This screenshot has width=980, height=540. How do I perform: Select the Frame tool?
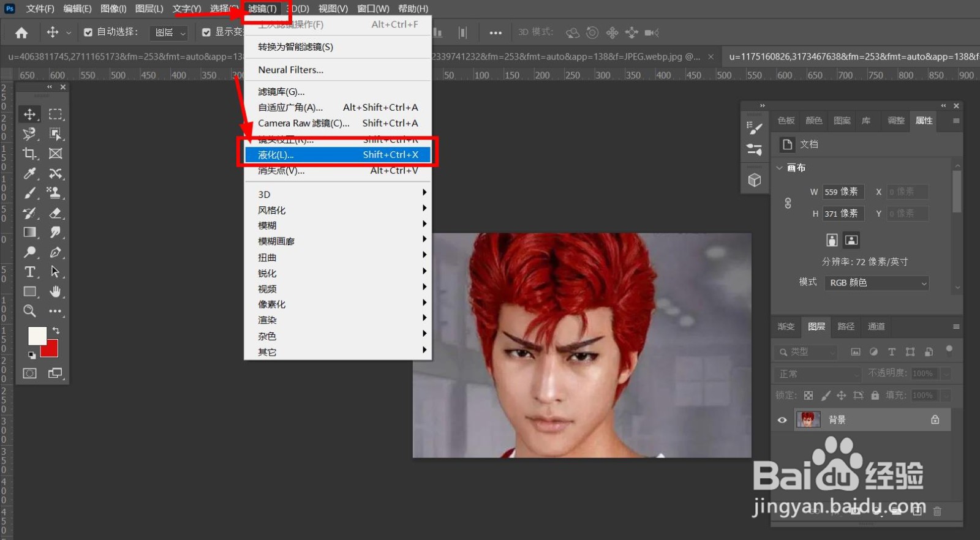click(x=55, y=154)
